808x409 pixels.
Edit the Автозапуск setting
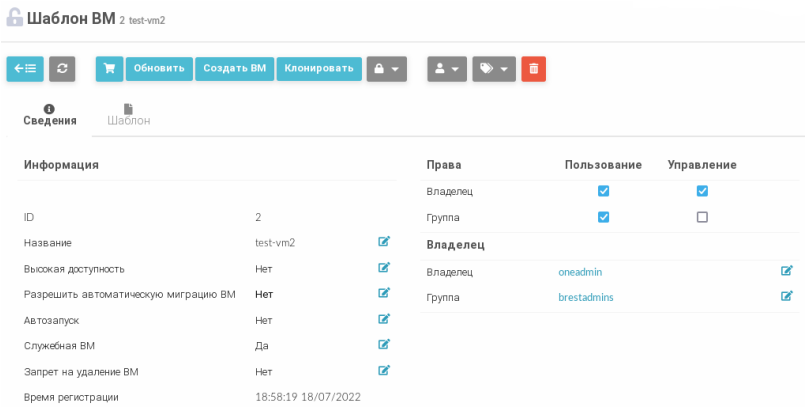pyautogui.click(x=383, y=320)
